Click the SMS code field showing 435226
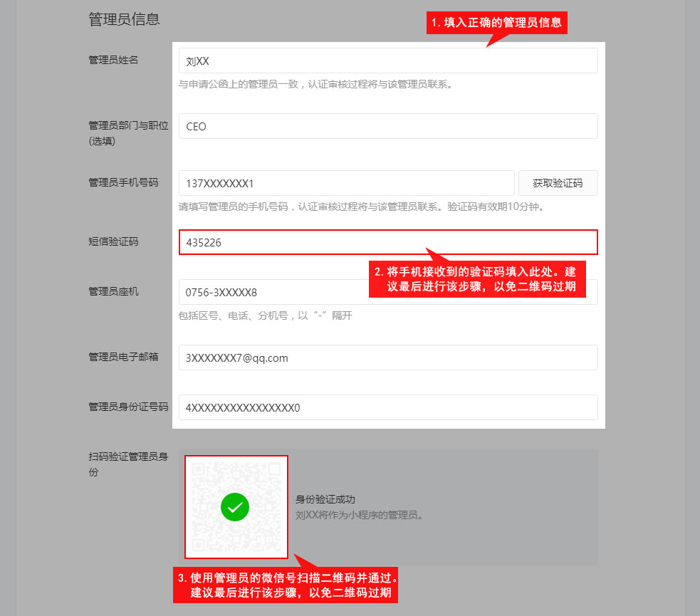 (x=388, y=242)
